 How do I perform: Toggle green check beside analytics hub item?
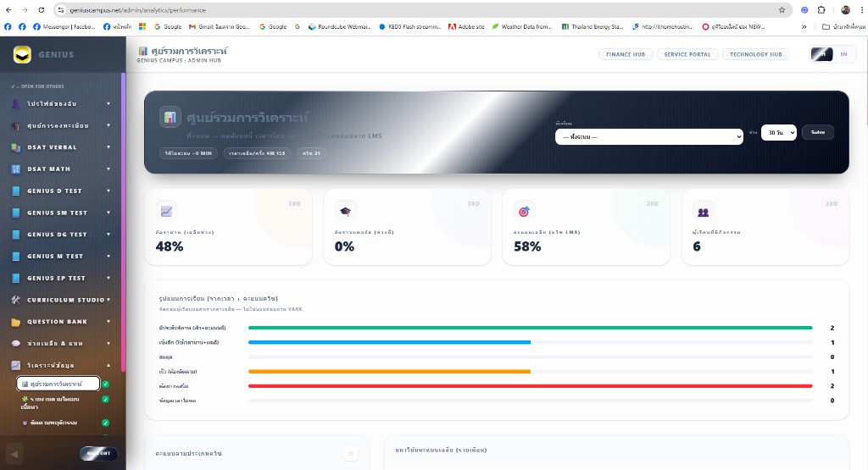[105, 384]
